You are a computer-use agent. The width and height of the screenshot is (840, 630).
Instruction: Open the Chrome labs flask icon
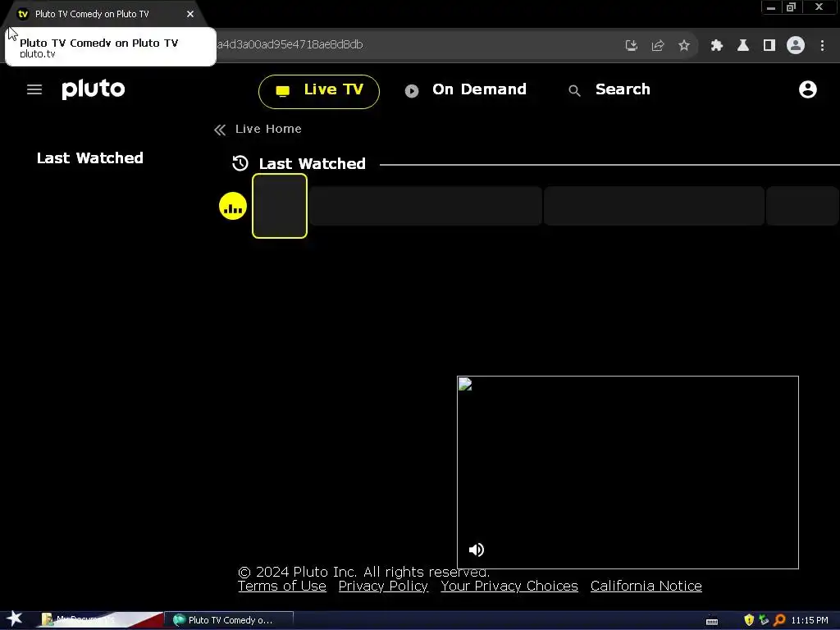743,46
